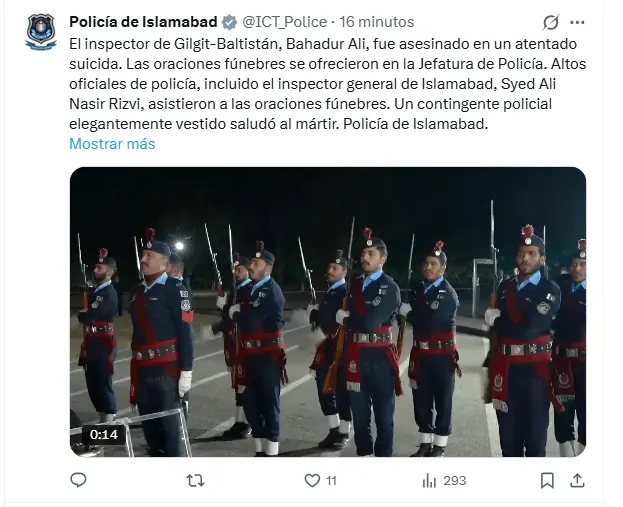
Task: Click the 11 likes count
Action: pos(331,480)
